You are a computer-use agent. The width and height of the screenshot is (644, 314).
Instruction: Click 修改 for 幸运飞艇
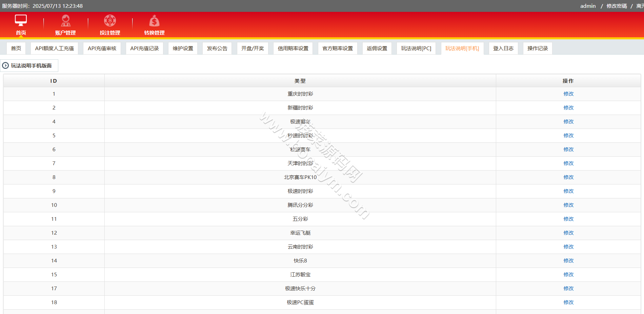[x=568, y=233]
